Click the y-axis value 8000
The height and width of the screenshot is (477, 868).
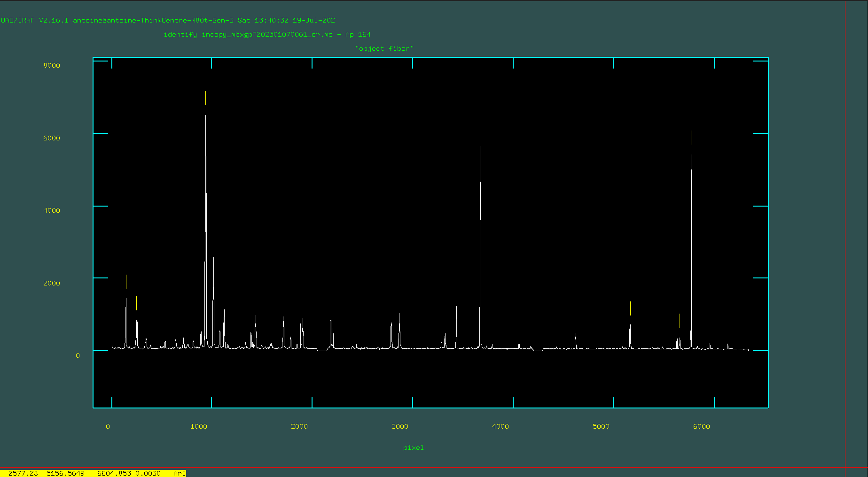click(x=52, y=65)
